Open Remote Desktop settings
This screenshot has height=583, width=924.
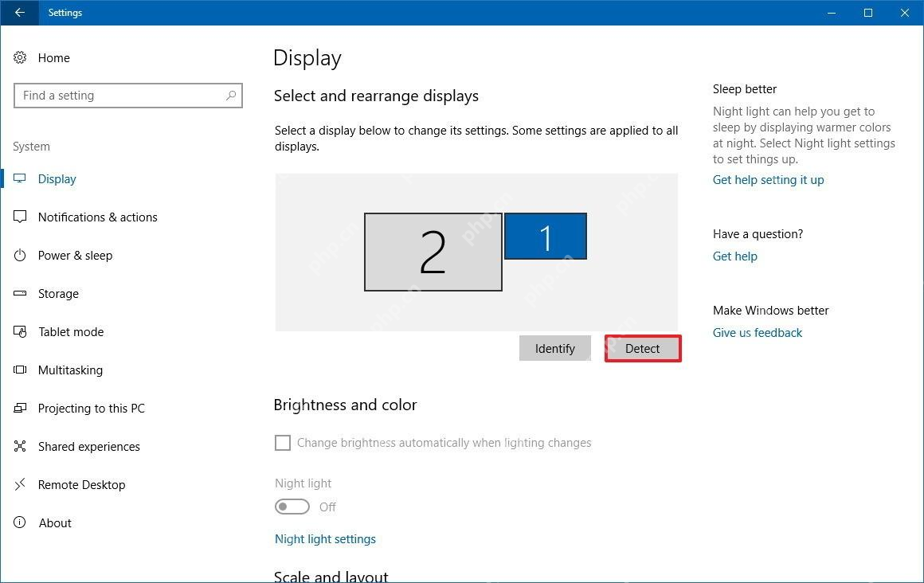tap(81, 485)
